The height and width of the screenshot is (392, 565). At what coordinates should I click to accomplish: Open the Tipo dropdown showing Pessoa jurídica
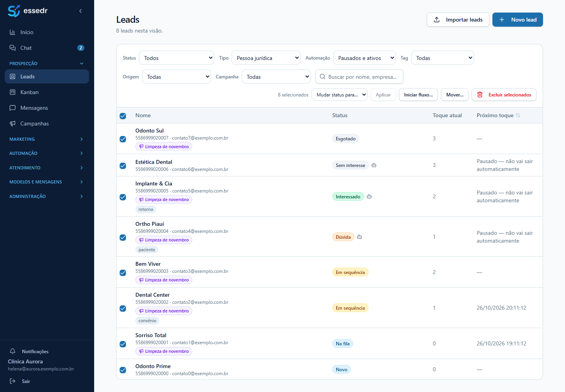tap(266, 58)
